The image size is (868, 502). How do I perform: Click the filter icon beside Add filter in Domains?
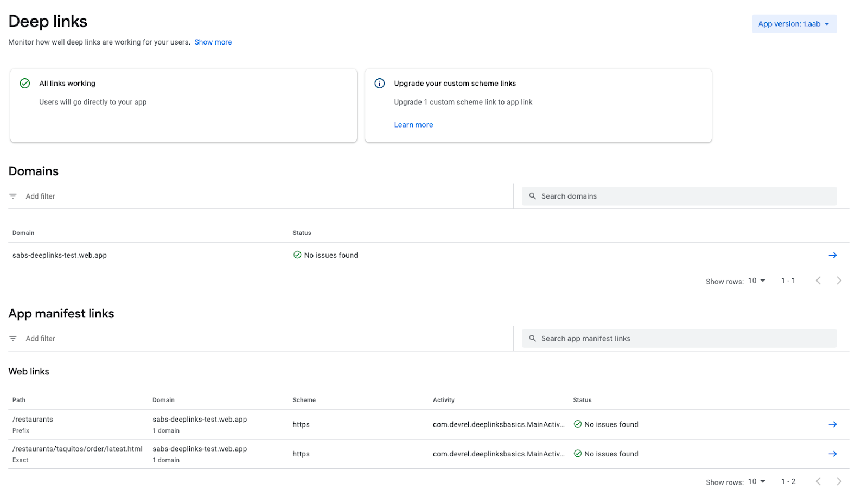[x=13, y=196]
